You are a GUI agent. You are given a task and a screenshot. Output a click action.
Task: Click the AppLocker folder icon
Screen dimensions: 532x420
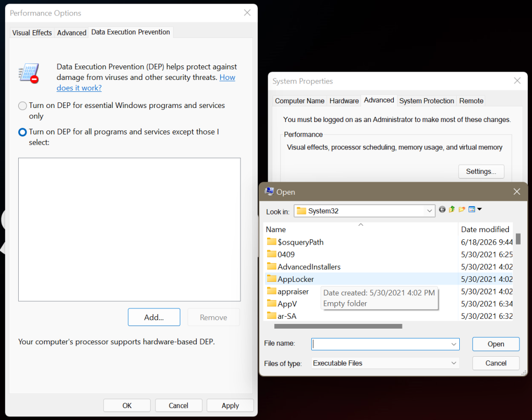(271, 279)
